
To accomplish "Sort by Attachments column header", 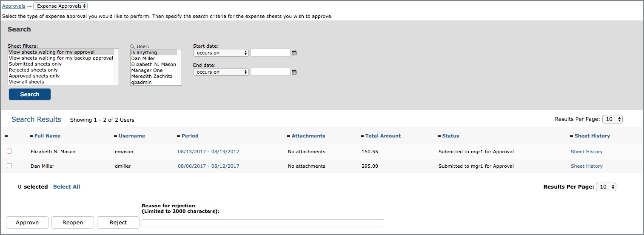I will pos(308,136).
